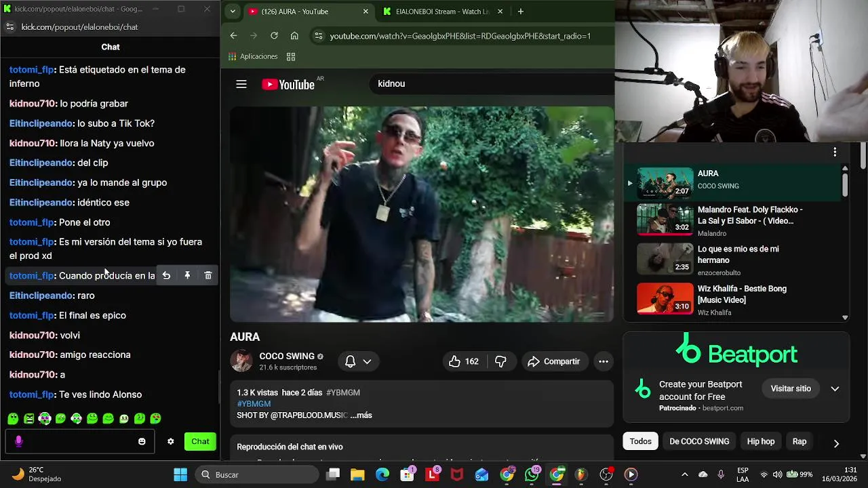Select the De COCO SWING filter chip
The height and width of the screenshot is (488, 868).
699,441
